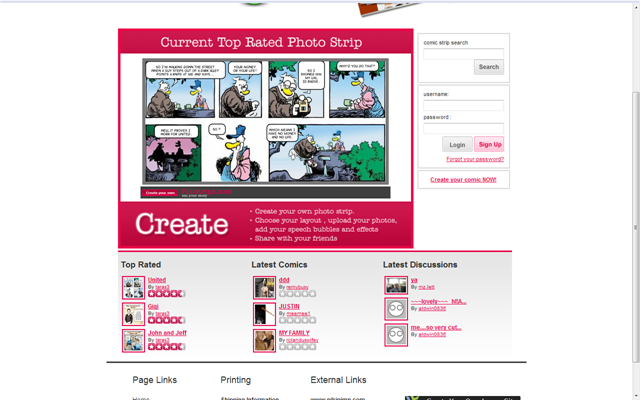Click the External Links footer heading
The width and height of the screenshot is (640, 400).
click(338, 380)
